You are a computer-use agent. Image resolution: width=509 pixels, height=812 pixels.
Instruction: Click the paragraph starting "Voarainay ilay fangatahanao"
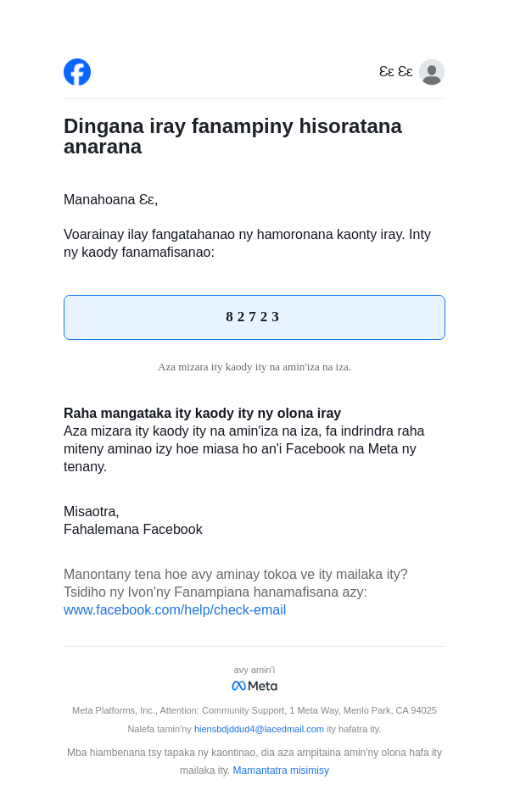247,243
